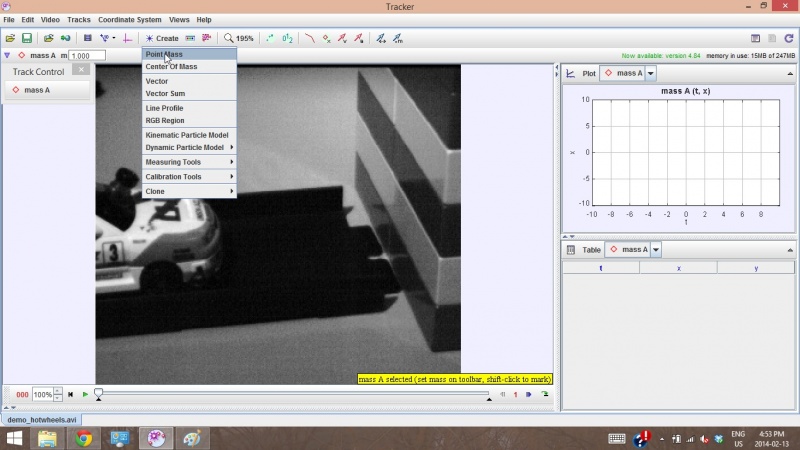Click the step forward button
The width and height of the screenshot is (800, 450).
click(x=529, y=394)
